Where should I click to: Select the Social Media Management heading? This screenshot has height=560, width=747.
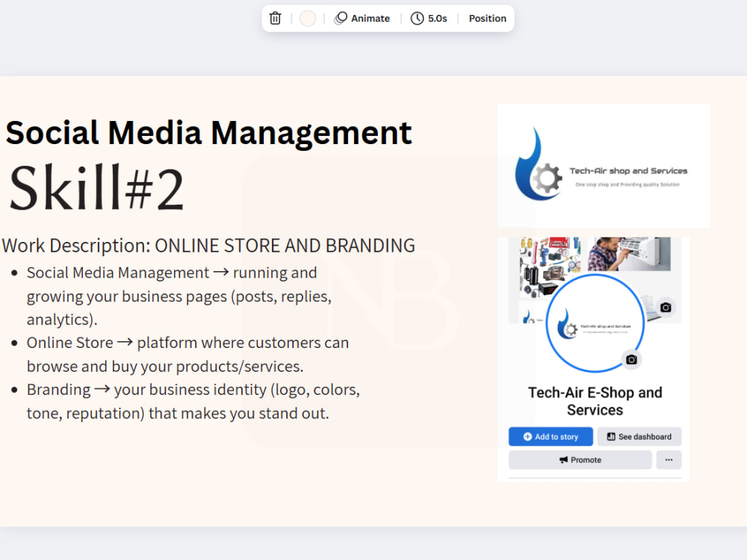(208, 133)
